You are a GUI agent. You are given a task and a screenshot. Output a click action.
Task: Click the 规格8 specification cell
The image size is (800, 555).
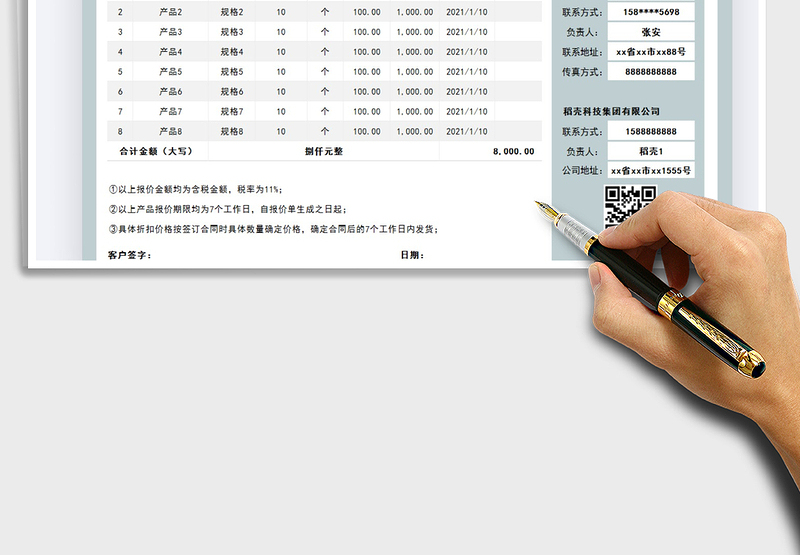point(232,131)
